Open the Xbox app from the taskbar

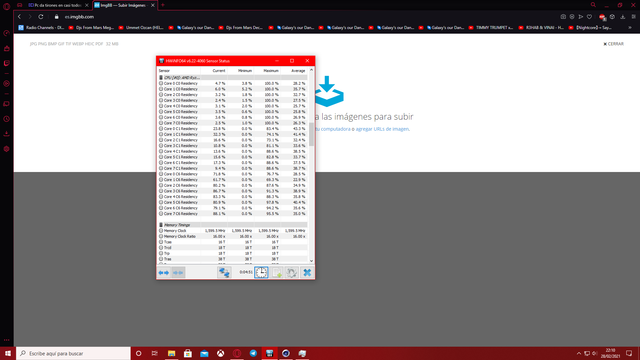tap(220, 353)
